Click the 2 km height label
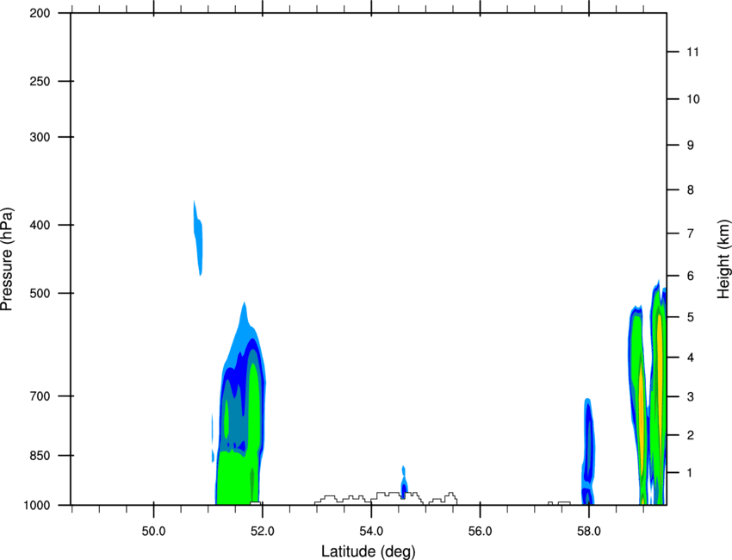The height and width of the screenshot is (560, 732). point(690,435)
